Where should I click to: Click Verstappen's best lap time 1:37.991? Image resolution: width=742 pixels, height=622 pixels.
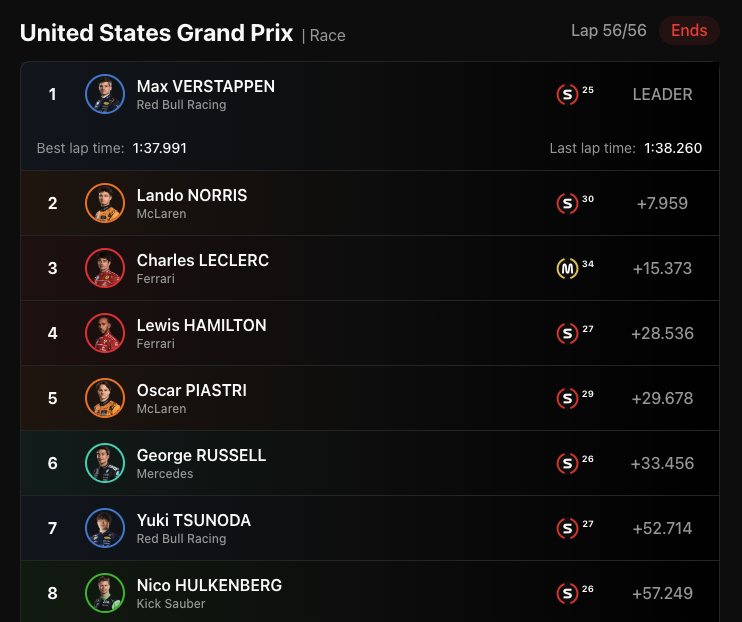point(160,148)
